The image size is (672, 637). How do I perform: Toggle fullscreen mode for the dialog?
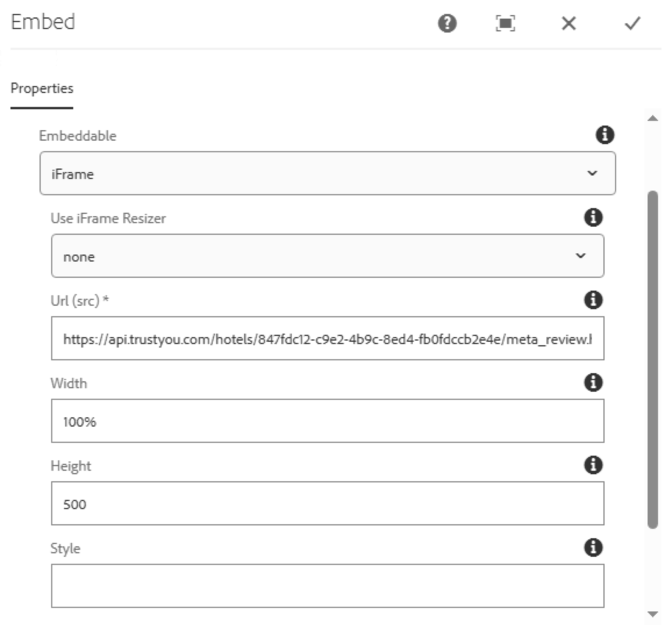(x=506, y=24)
